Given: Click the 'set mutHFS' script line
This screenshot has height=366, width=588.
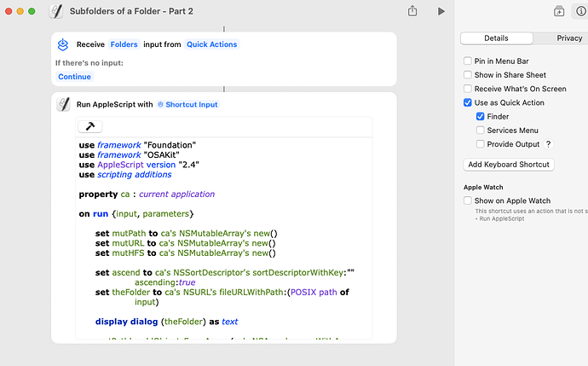Looking at the screenshot, I should (185, 253).
